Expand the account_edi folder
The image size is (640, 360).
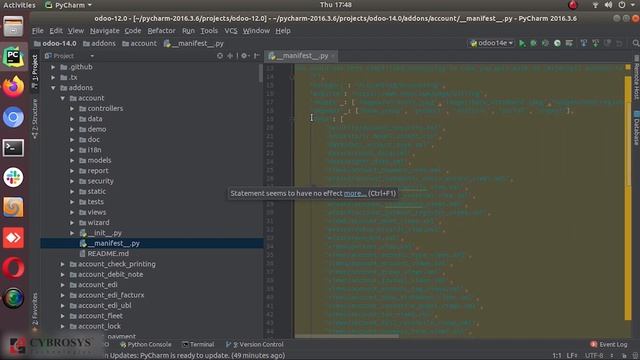tap(63, 285)
